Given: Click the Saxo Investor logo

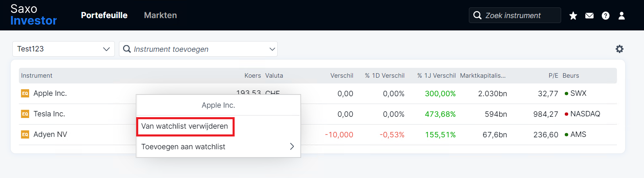Looking at the screenshot, I should pyautogui.click(x=33, y=15).
